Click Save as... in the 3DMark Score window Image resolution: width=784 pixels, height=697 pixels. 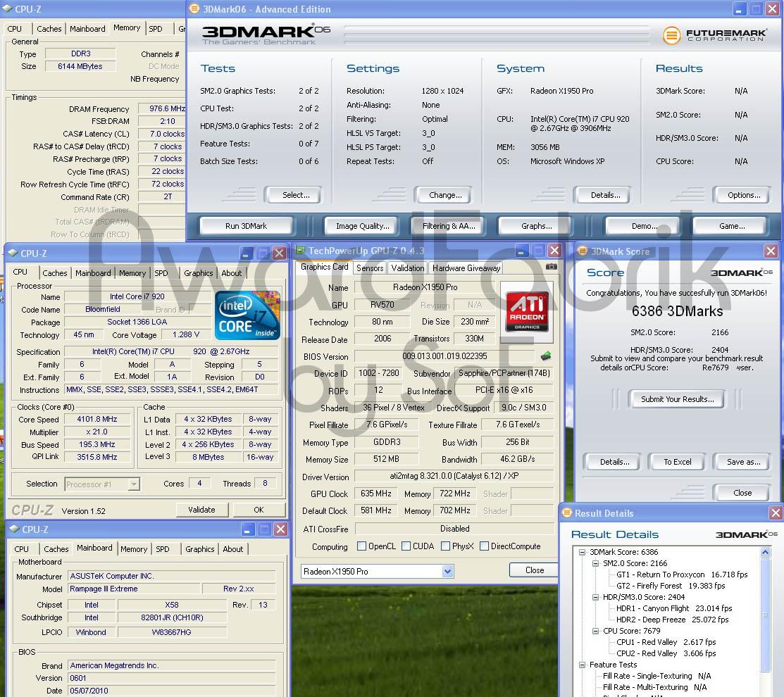(743, 462)
